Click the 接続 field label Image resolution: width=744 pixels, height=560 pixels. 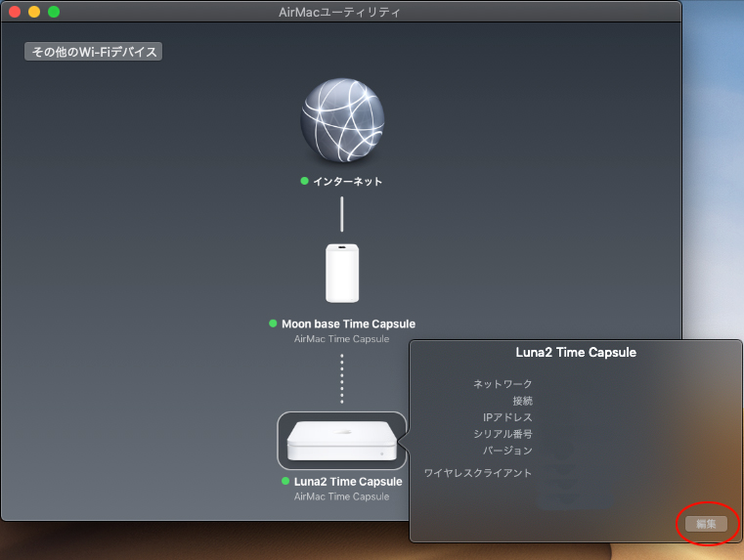[522, 401]
